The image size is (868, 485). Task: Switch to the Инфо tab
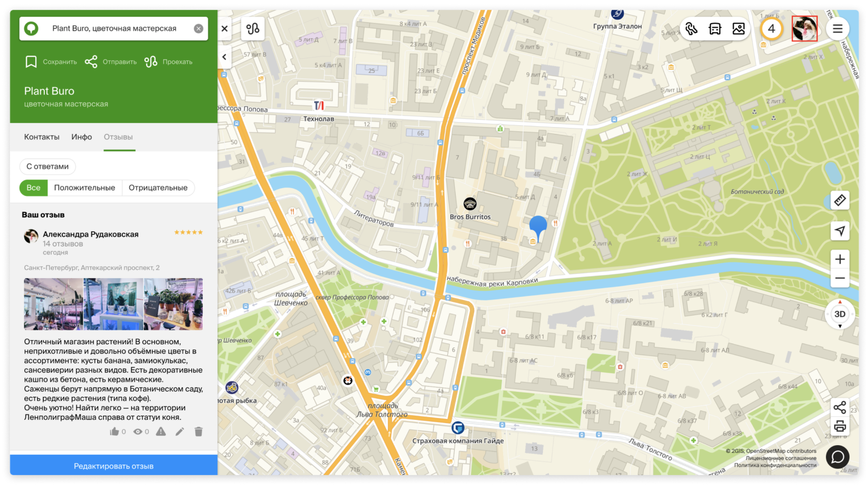(82, 137)
